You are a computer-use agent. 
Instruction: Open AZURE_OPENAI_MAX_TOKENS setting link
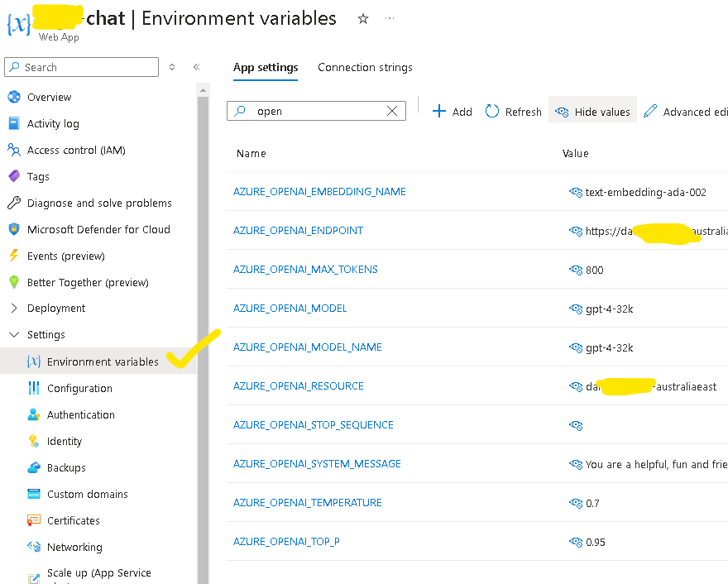(305, 270)
